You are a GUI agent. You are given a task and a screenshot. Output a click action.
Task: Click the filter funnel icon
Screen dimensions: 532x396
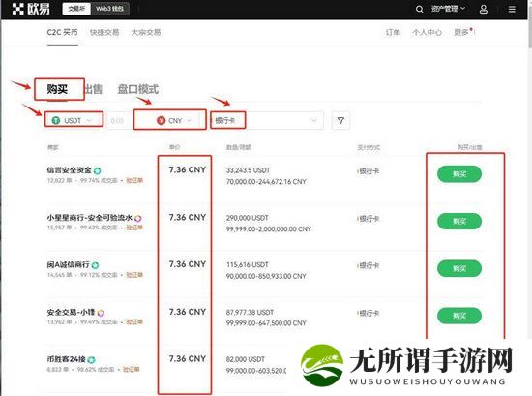[x=340, y=121]
